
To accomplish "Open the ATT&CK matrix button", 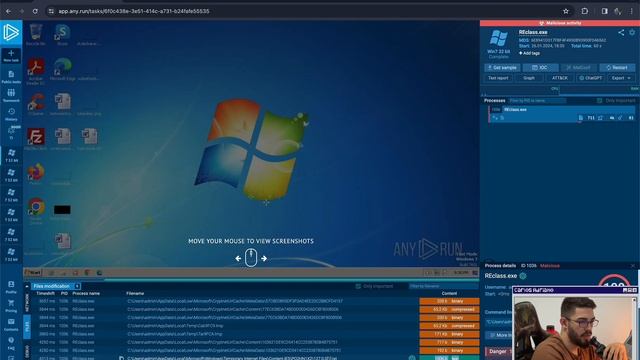I will click(x=560, y=78).
